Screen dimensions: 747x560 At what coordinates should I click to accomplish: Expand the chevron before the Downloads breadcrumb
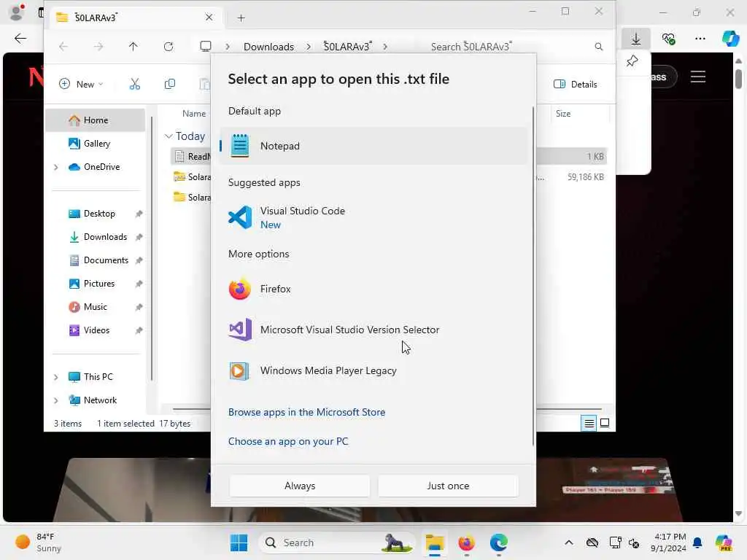pyautogui.click(x=228, y=47)
